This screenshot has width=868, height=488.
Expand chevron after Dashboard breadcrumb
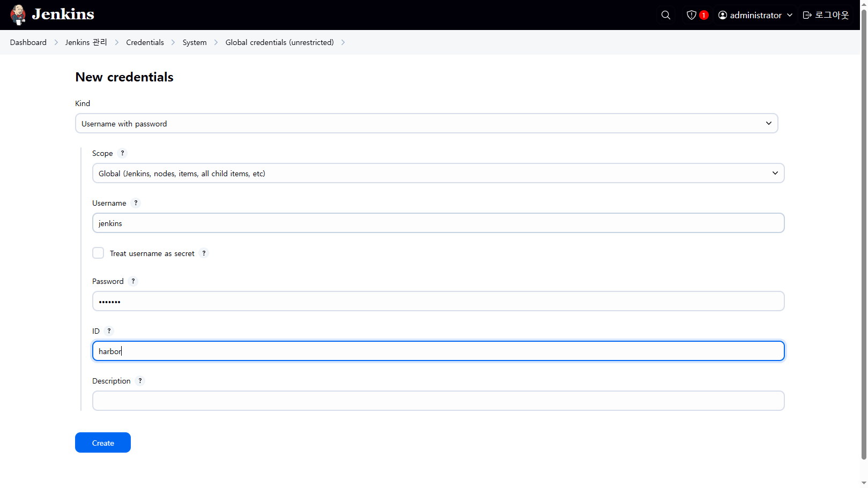pos(56,42)
